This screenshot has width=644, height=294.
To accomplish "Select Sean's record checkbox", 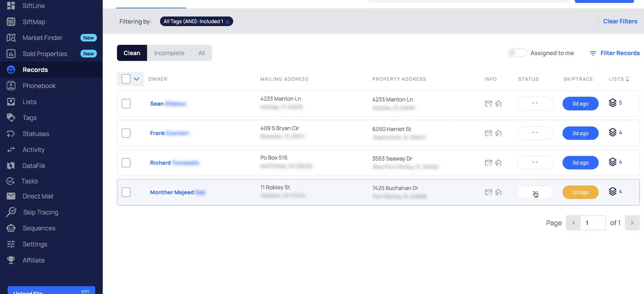I will [x=126, y=104].
